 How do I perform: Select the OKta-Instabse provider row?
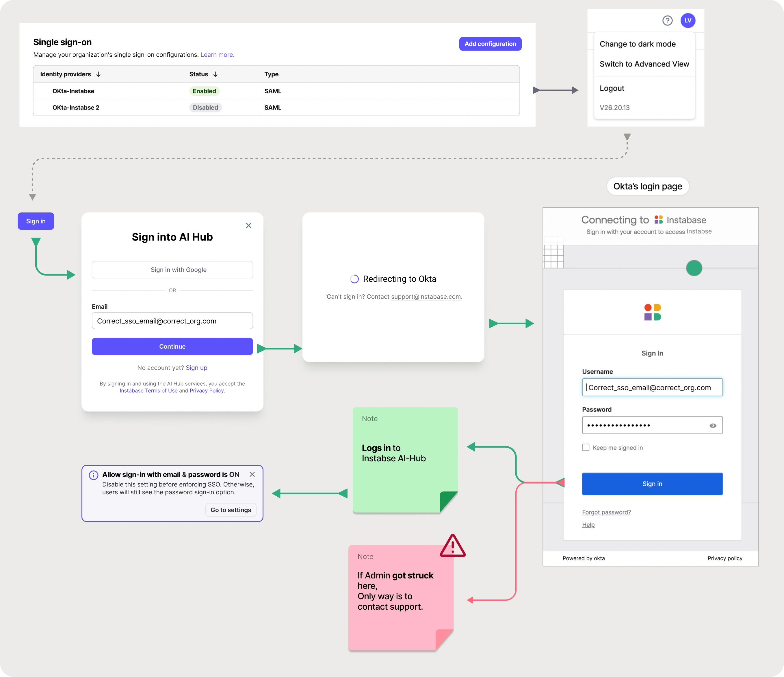click(276, 91)
